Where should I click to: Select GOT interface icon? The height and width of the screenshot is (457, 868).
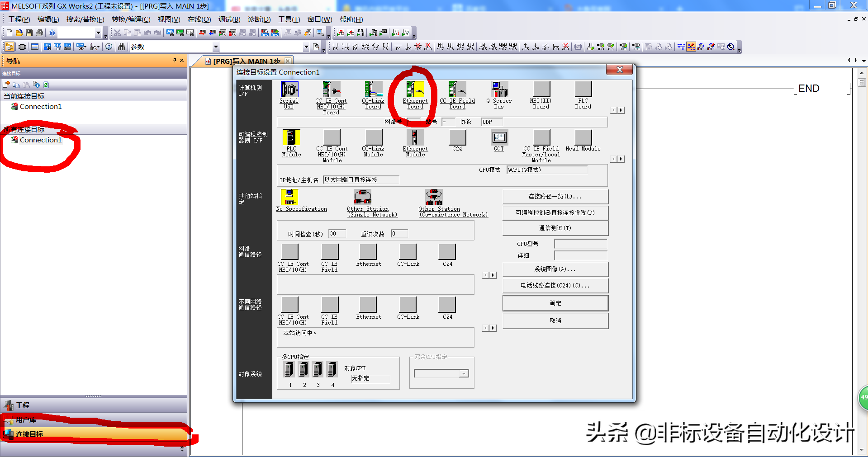click(499, 137)
